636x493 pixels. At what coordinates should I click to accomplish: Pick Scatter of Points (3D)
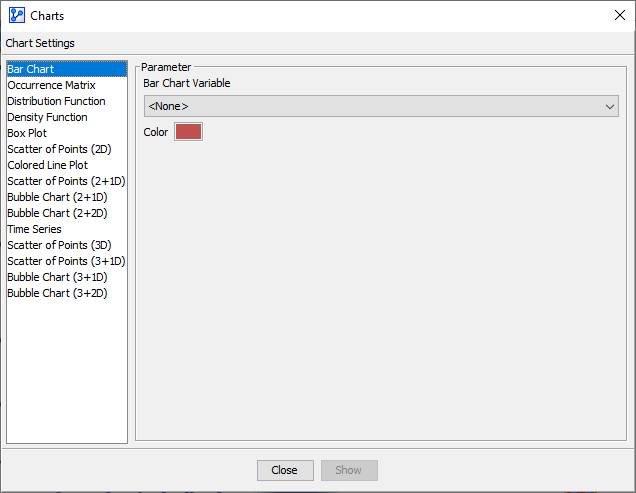(x=59, y=245)
